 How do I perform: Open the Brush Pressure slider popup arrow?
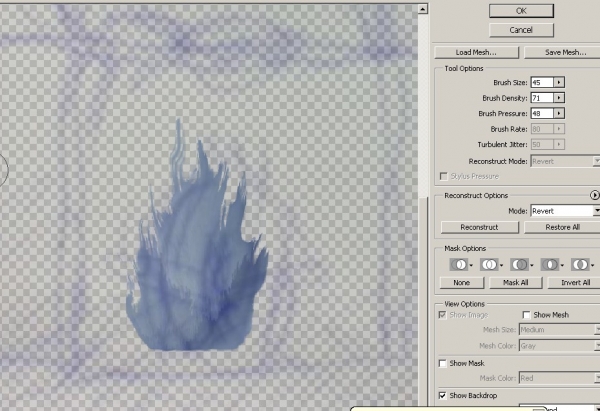coord(559,113)
